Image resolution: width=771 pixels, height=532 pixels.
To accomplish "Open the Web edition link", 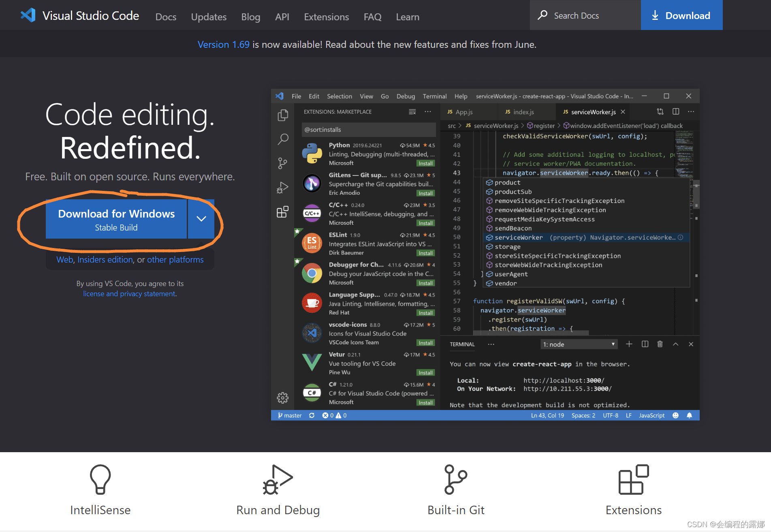I will coord(64,259).
